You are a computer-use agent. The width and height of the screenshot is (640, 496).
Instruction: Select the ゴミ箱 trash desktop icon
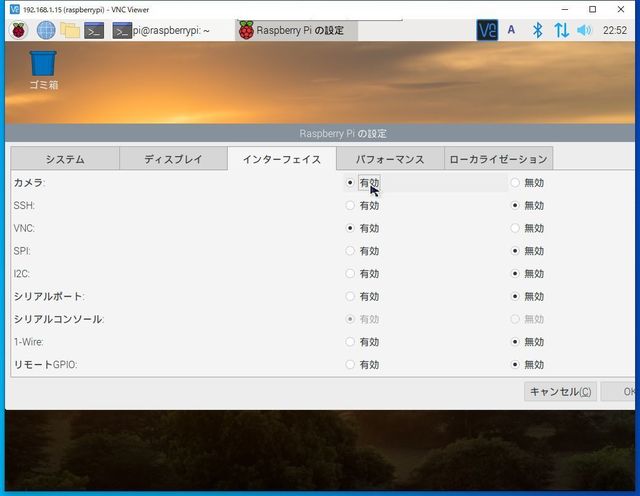click(43, 70)
